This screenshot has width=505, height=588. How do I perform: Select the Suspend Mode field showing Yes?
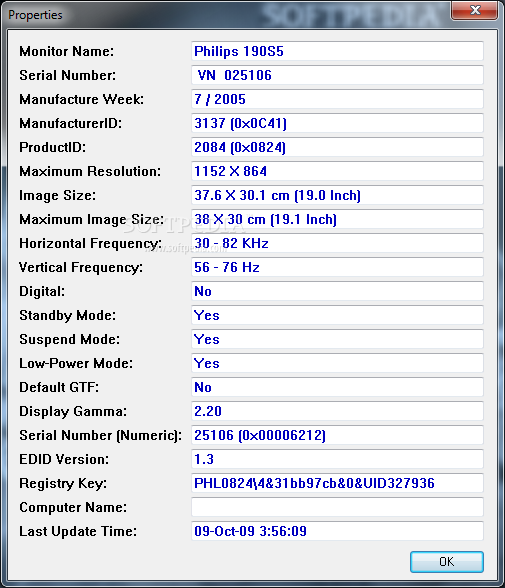pos(337,339)
